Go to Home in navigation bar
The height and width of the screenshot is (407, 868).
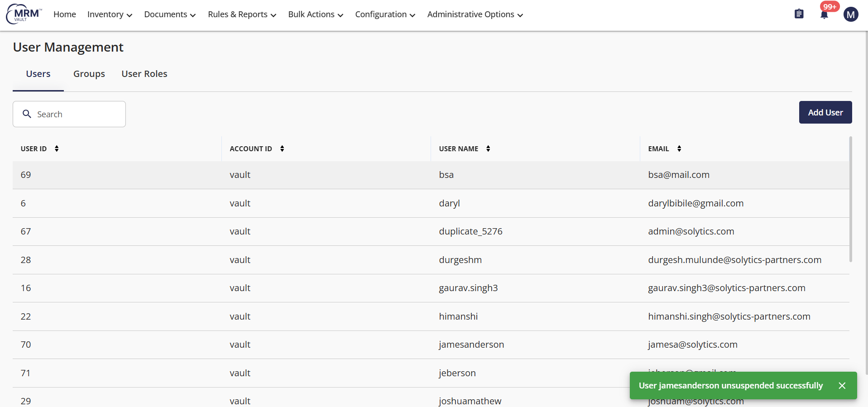click(65, 14)
